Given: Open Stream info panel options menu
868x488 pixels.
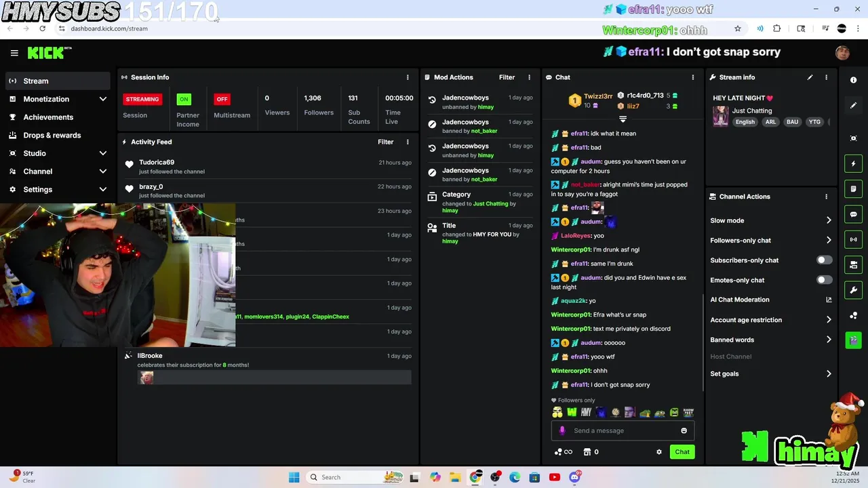Looking at the screenshot, I should click(x=826, y=77).
